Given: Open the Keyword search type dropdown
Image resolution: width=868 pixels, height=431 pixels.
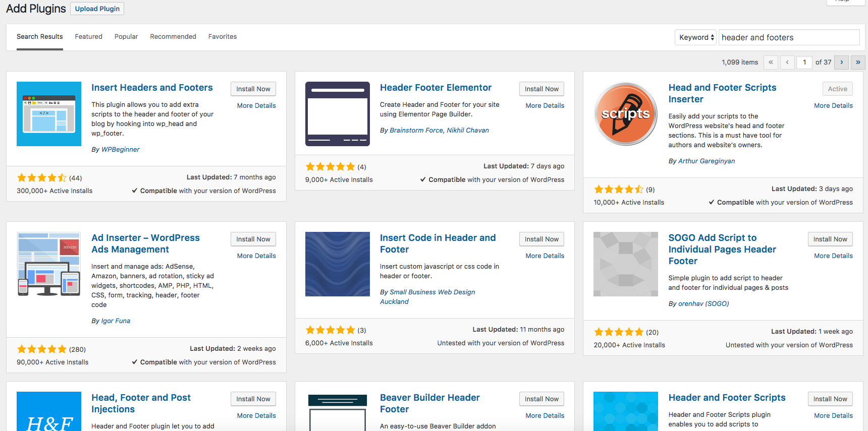Looking at the screenshot, I should (x=696, y=37).
